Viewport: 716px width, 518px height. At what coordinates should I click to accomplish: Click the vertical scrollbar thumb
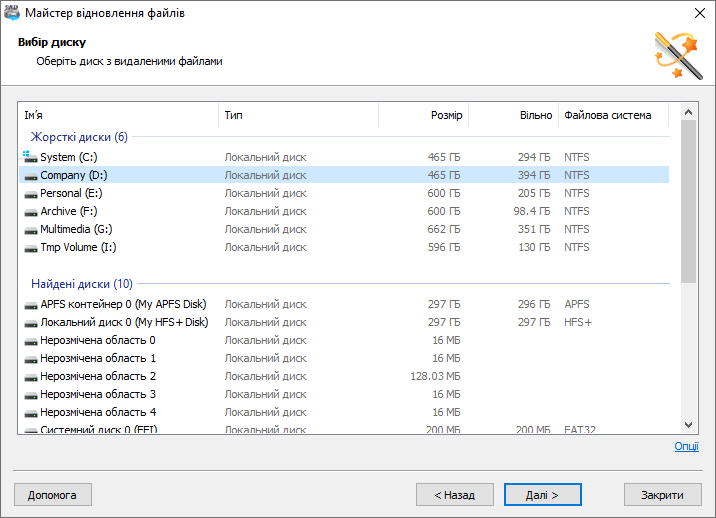(x=689, y=201)
